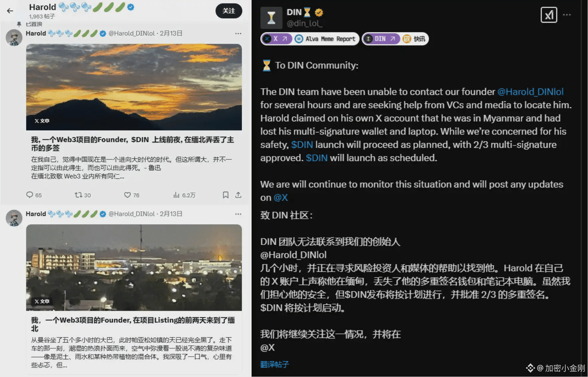
Task: Share the first post via share icon
Action: [x=238, y=195]
